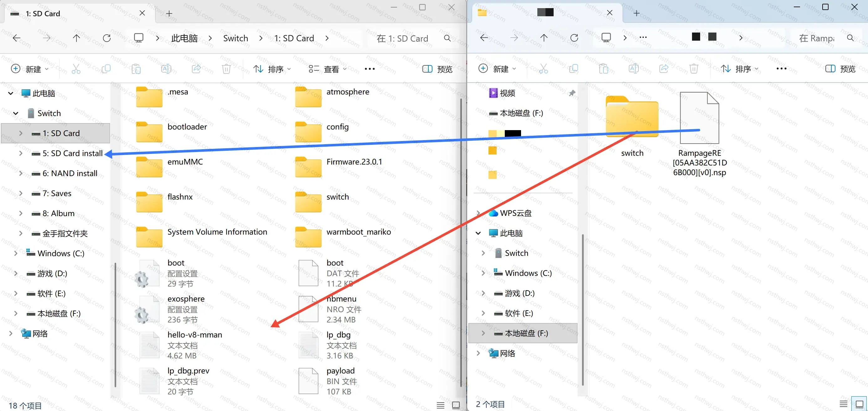The image size is (868, 411).
Task: Click the Share icon in left window toolbar
Action: (x=196, y=69)
